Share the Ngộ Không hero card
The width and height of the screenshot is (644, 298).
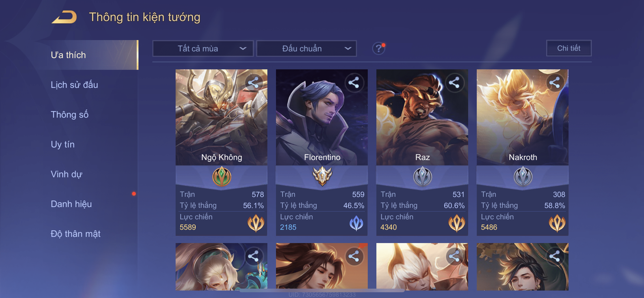point(253,83)
